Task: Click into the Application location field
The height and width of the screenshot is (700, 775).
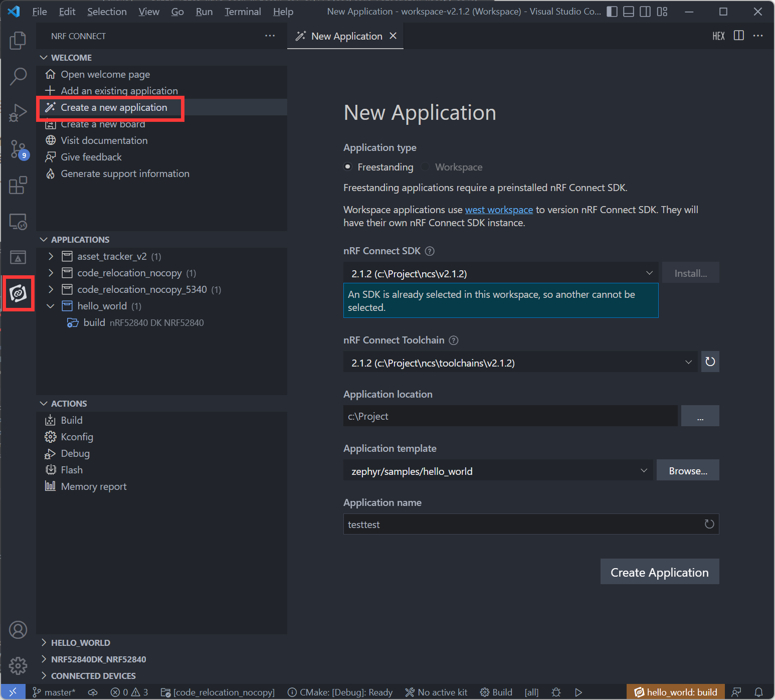Action: [510, 416]
